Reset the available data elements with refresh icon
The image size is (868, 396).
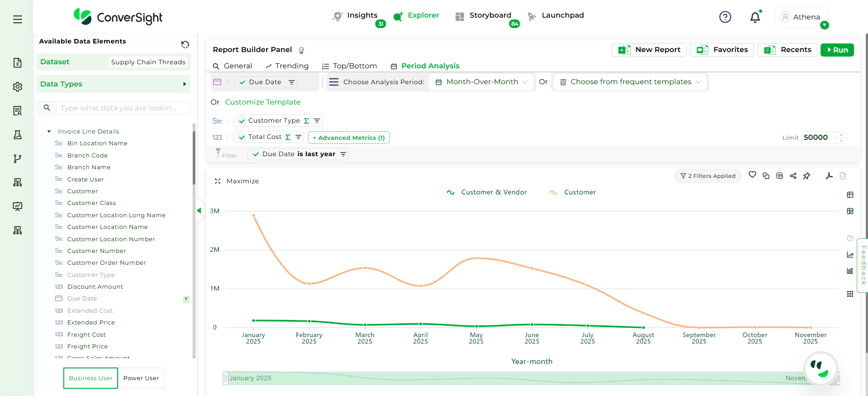click(x=185, y=44)
